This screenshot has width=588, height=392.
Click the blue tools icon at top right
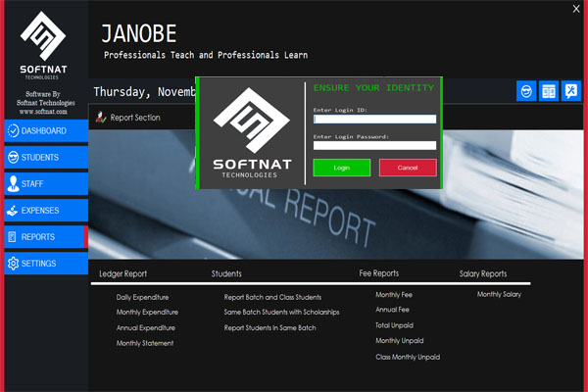(x=571, y=91)
